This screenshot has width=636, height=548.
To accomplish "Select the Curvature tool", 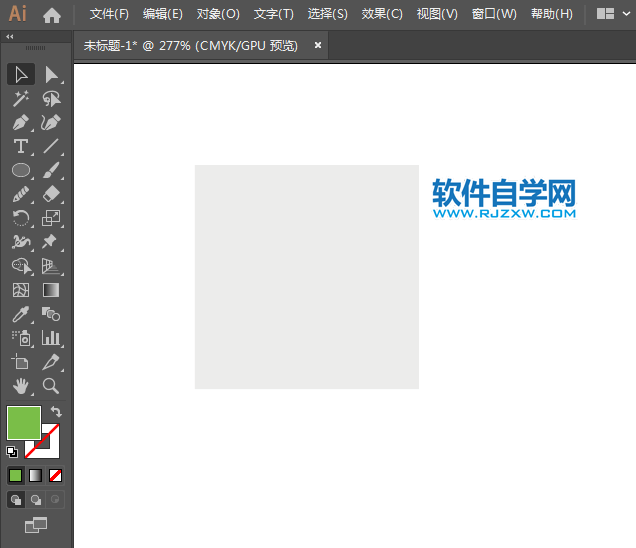I will (51, 122).
